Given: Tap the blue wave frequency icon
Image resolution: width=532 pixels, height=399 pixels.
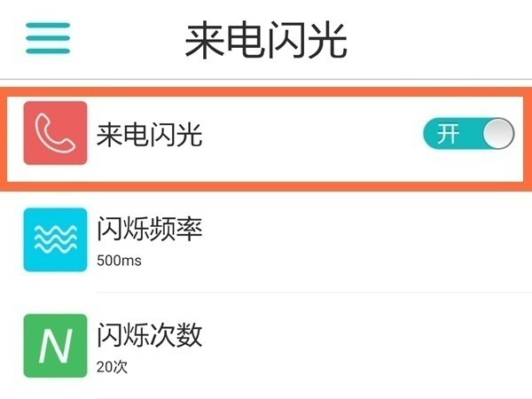Looking at the screenshot, I should click(x=54, y=239).
